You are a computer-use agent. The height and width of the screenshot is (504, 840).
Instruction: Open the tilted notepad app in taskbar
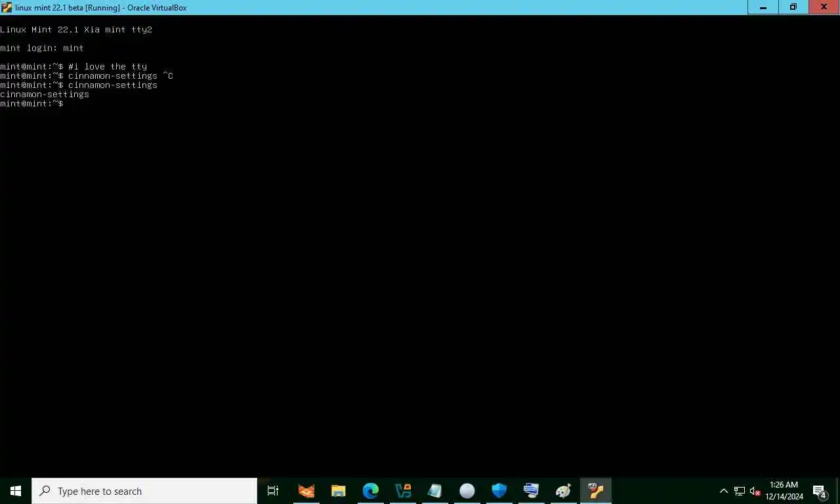tap(435, 491)
